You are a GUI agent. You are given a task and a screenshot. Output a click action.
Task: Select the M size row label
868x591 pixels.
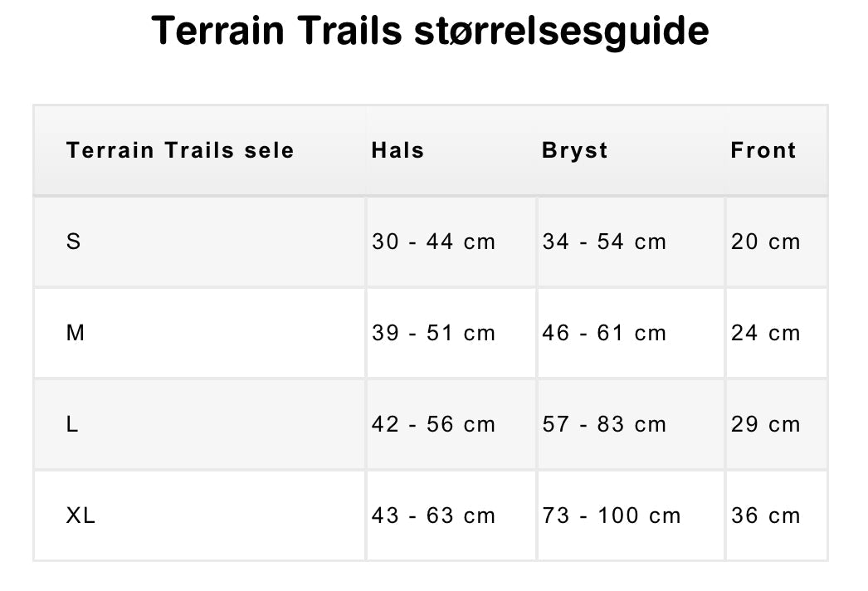pos(76,334)
